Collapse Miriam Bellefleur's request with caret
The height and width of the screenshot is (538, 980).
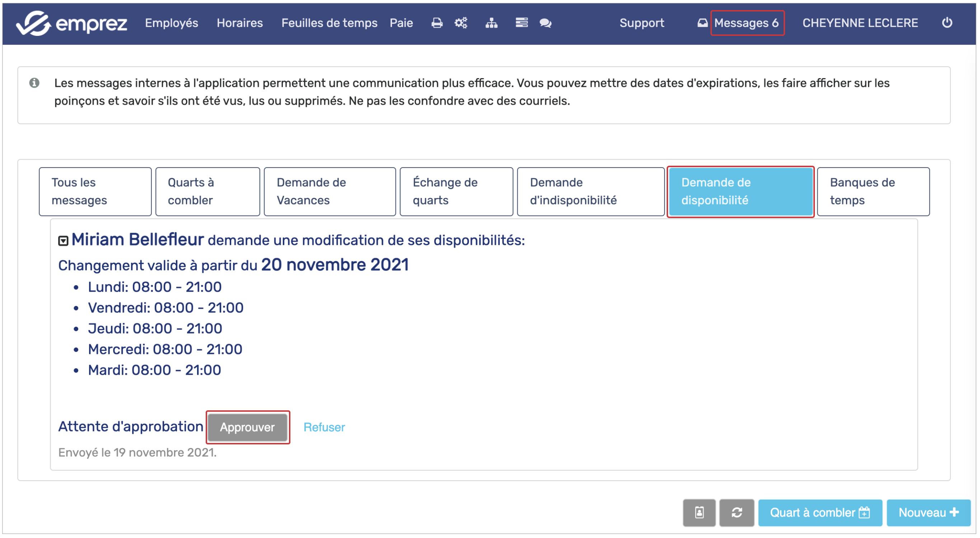point(63,241)
